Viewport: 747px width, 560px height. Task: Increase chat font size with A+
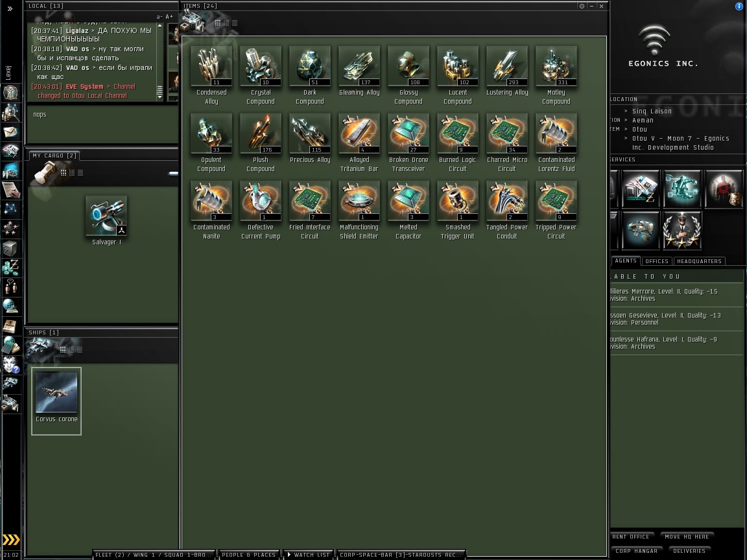[169, 17]
